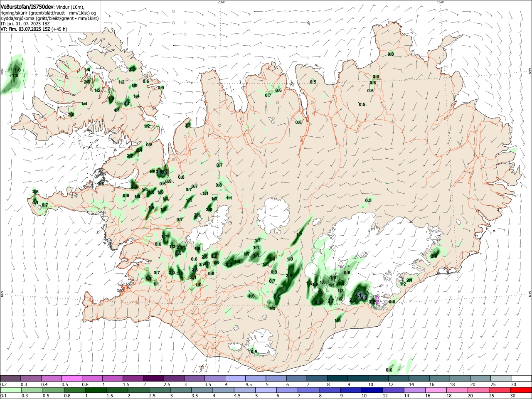The width and height of the screenshot is (532, 399).
Task: Click the dark plum swatch after 0.2
Action: pyautogui.click(x=11, y=378)
